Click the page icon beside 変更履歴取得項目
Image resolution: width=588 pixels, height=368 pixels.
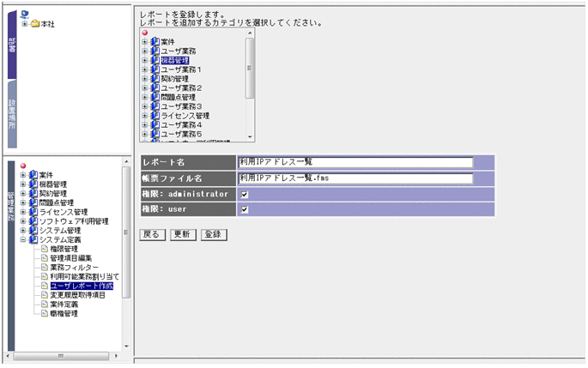pyautogui.click(x=45, y=295)
